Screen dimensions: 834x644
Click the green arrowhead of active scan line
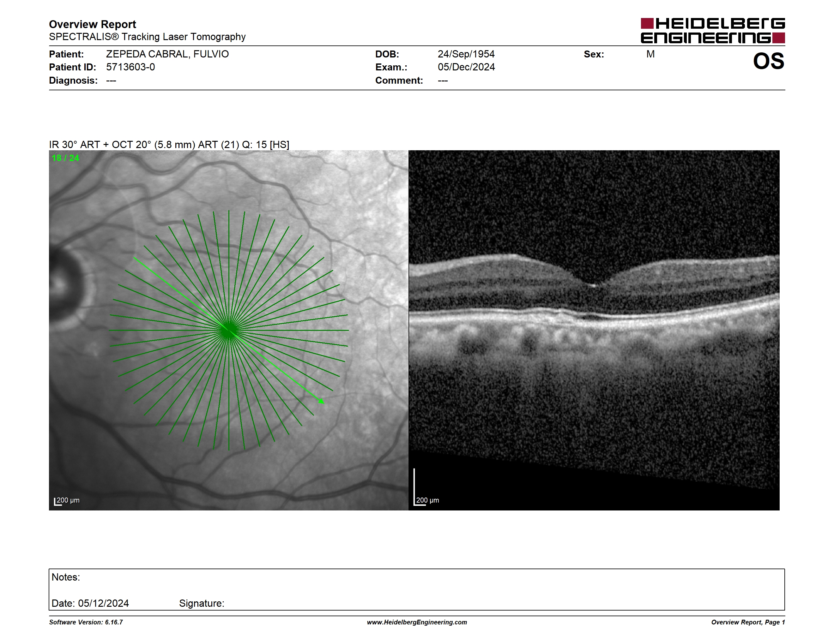(322, 401)
